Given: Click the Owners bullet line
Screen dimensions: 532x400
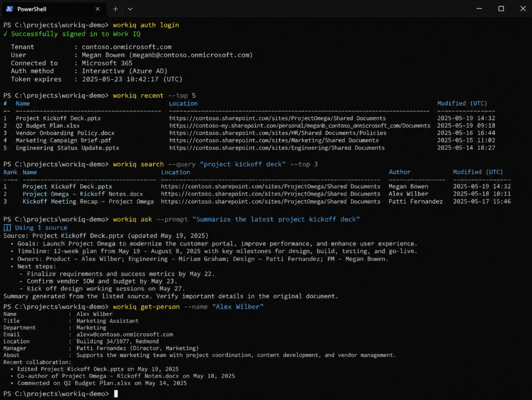Looking at the screenshot, I should 199,259.
